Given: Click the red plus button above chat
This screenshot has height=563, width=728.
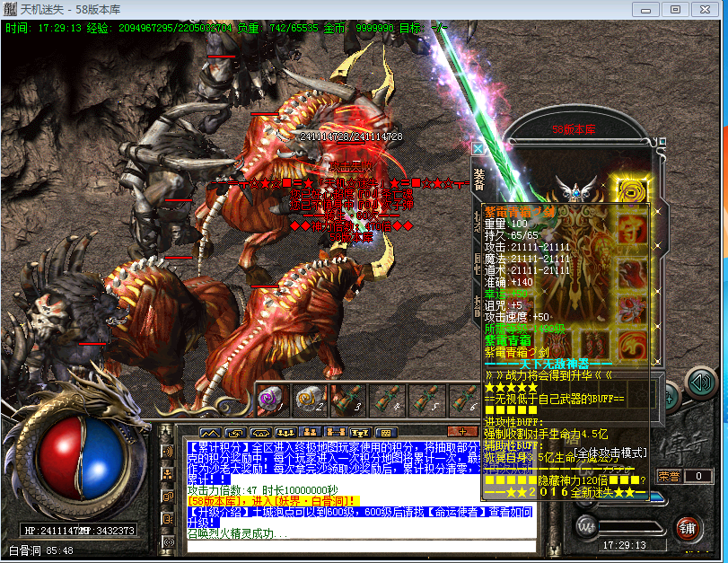Looking at the screenshot, I should pos(462,432).
